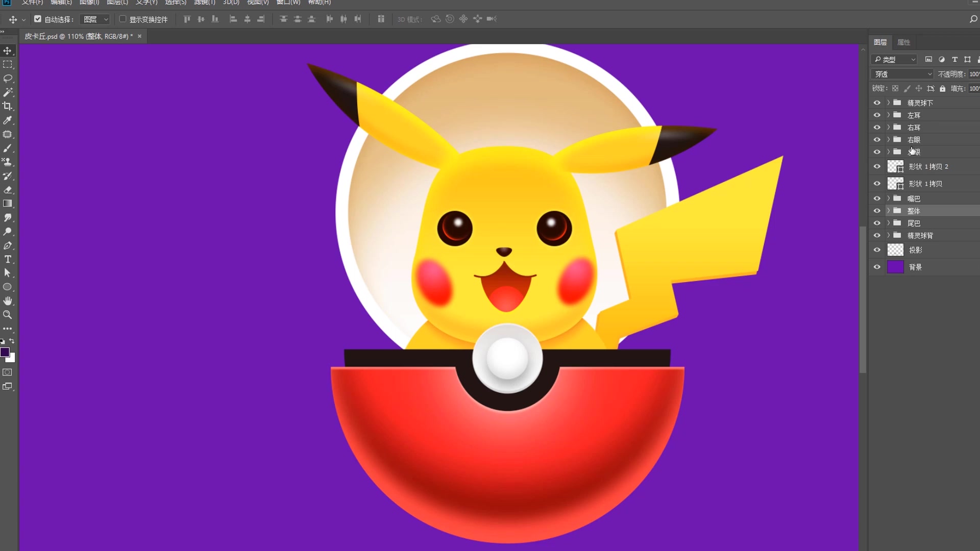Open the 穿透 blend mode dropdown
Viewport: 980px width, 551px height.
click(902, 74)
